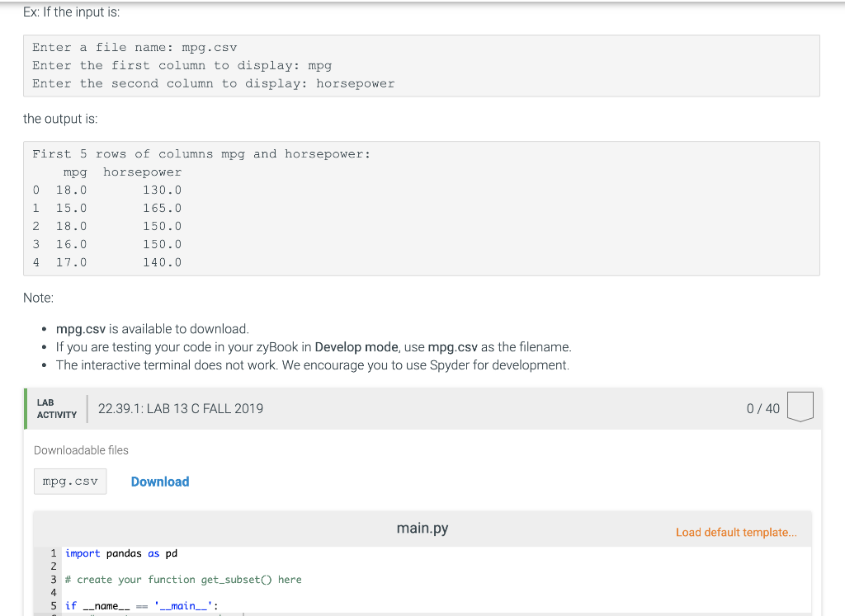This screenshot has height=616, width=845.
Task: Click the 'the output is:' text
Action: [60, 119]
